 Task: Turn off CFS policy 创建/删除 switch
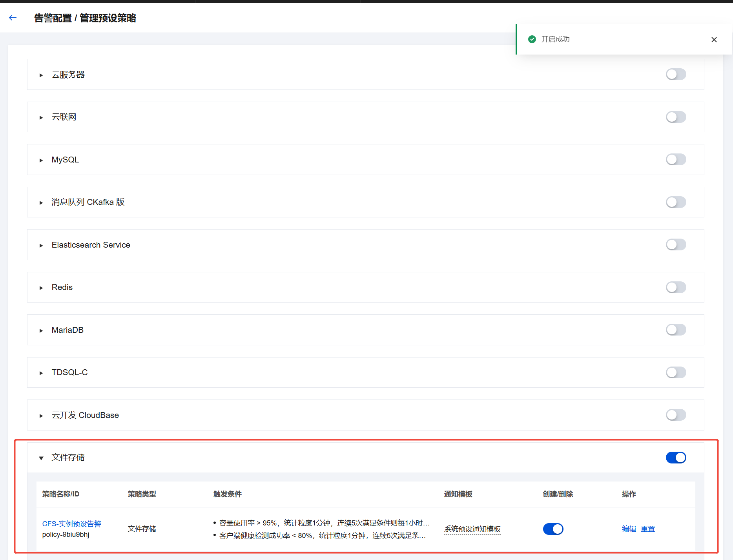point(553,529)
